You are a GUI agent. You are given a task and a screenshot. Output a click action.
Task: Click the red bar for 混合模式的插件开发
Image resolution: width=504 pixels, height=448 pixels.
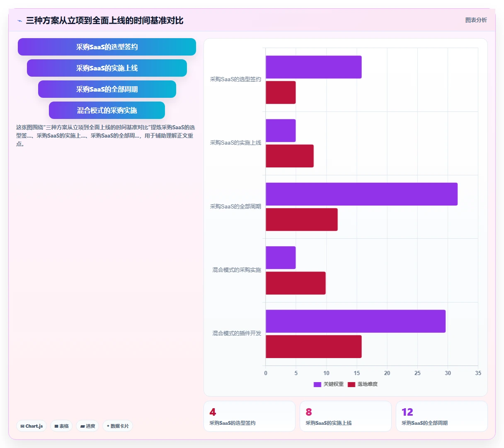click(x=313, y=346)
